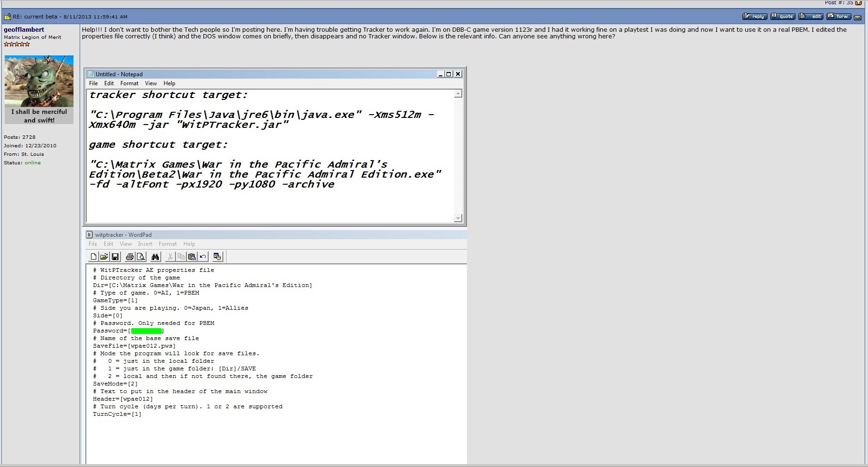Click the edit button on the post
This screenshot has width=868, height=467.
[811, 16]
